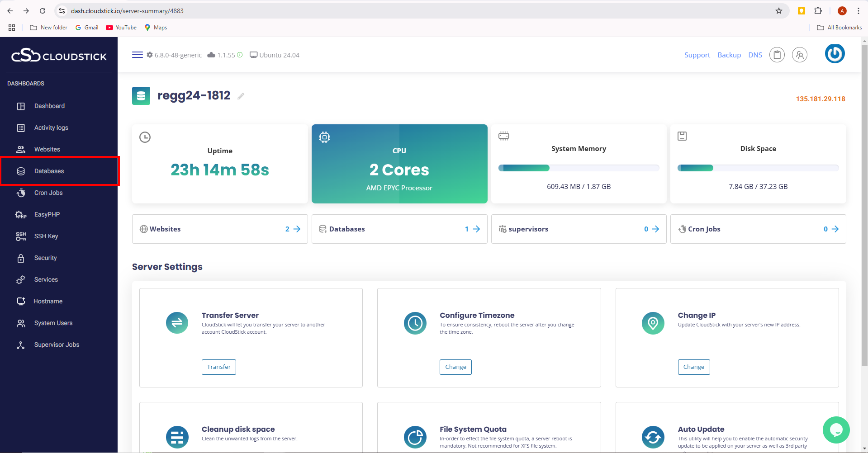This screenshot has height=453, width=868.
Task: Open Databases card arrow
Action: pyautogui.click(x=476, y=229)
